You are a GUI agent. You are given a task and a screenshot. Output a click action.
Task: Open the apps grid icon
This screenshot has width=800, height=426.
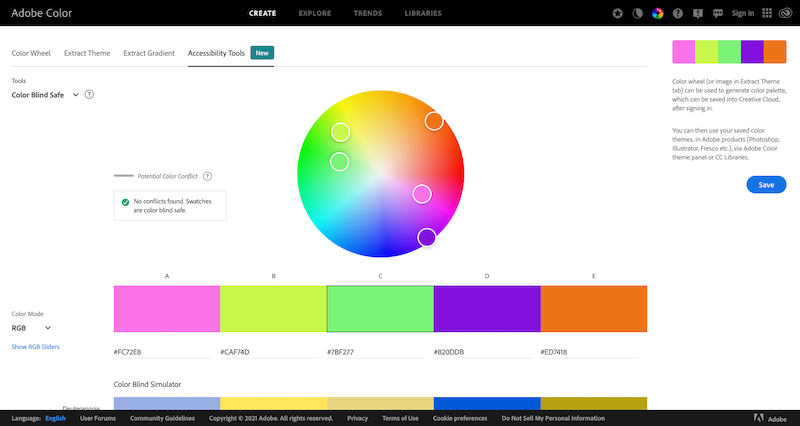pos(767,13)
